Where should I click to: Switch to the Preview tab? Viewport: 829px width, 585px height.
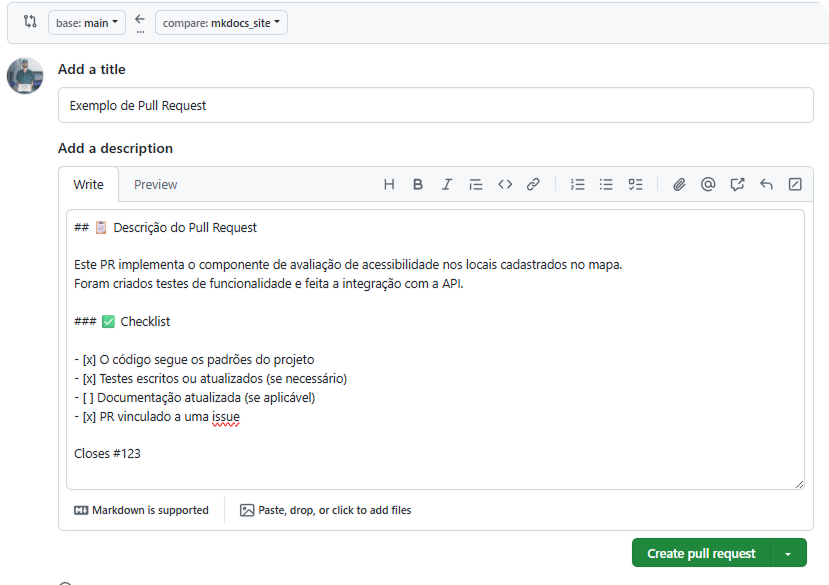[155, 185]
